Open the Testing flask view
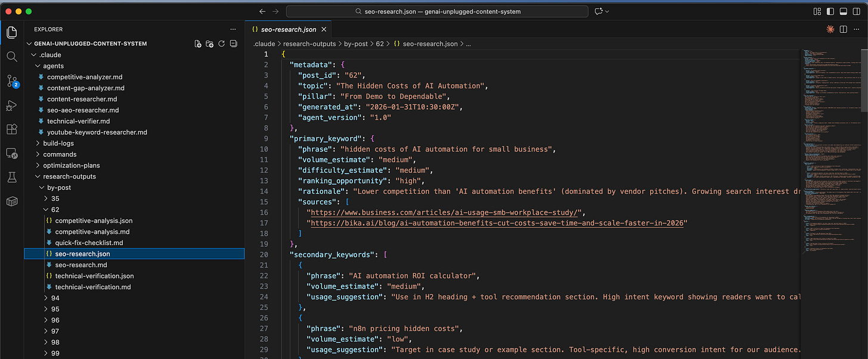Viewport: 868px width, 359px height. coord(12,177)
